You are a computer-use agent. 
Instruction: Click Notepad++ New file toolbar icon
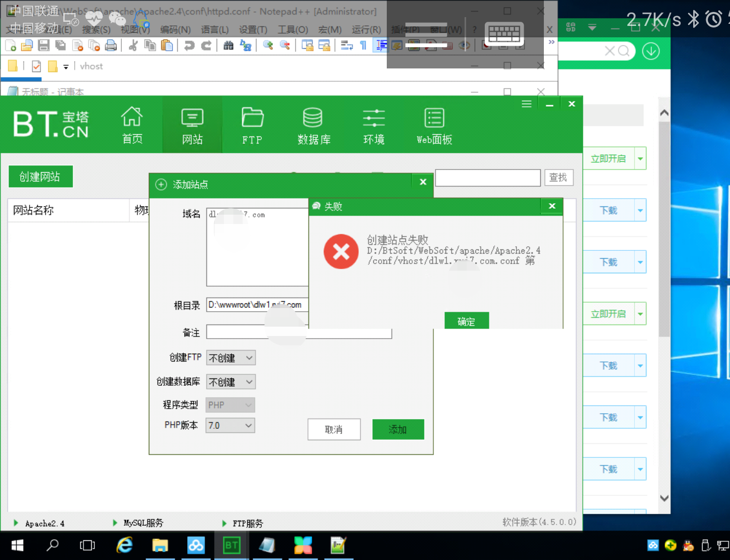[x=10, y=46]
